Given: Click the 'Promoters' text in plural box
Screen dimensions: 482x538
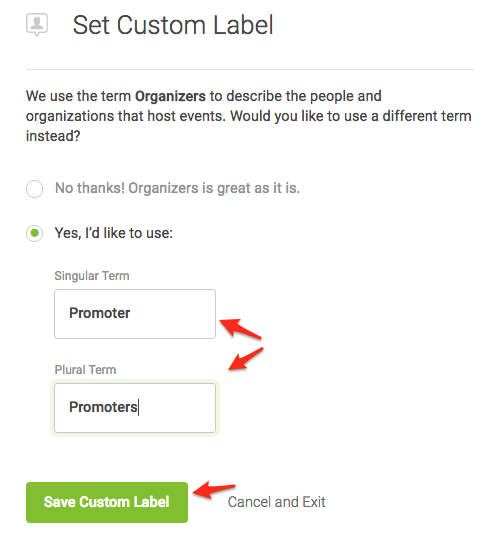Looking at the screenshot, I should (103, 407).
